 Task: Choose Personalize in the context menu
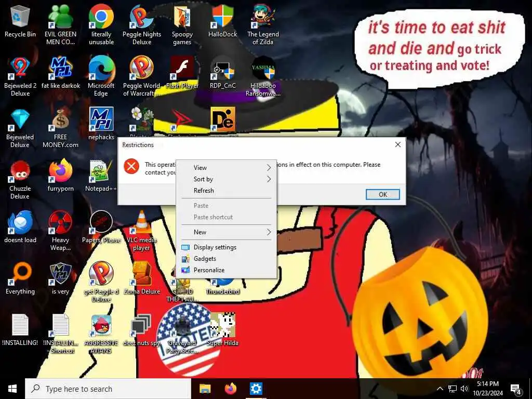tap(227, 270)
